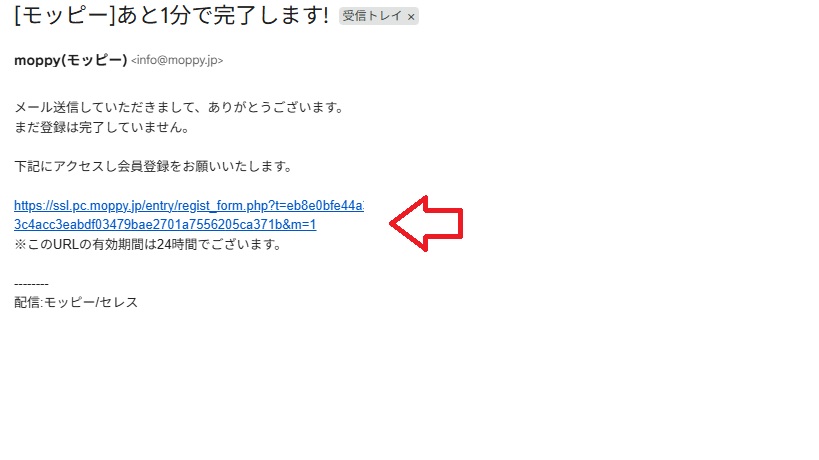Image resolution: width=819 pixels, height=460 pixels.
Task: Click the email subject [モッピー]あと1分で完了します!
Action: pyautogui.click(x=171, y=16)
